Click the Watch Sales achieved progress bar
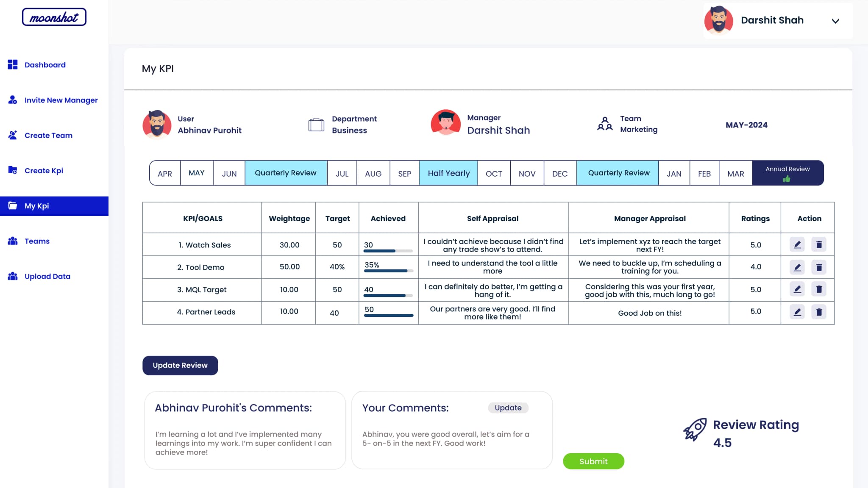868x488 pixels. [x=388, y=251]
